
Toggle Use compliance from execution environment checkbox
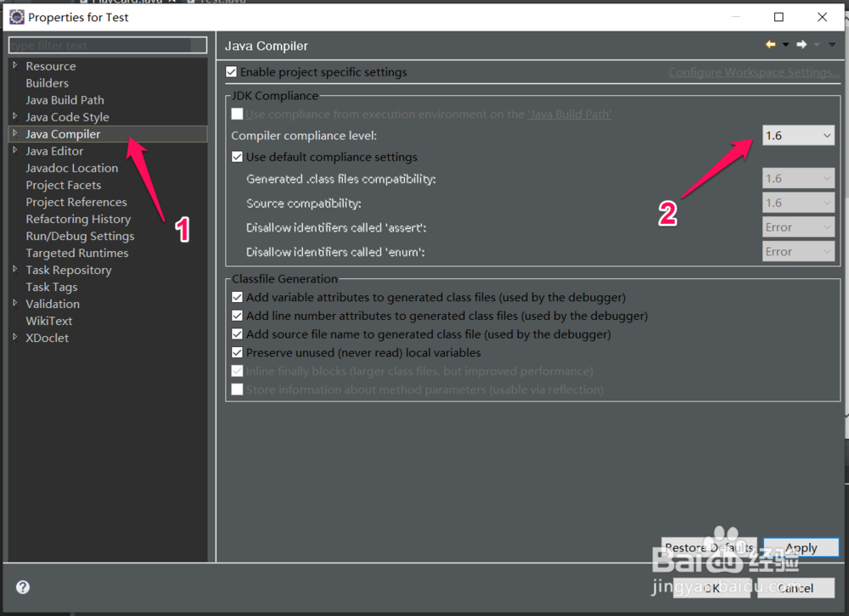(237, 115)
